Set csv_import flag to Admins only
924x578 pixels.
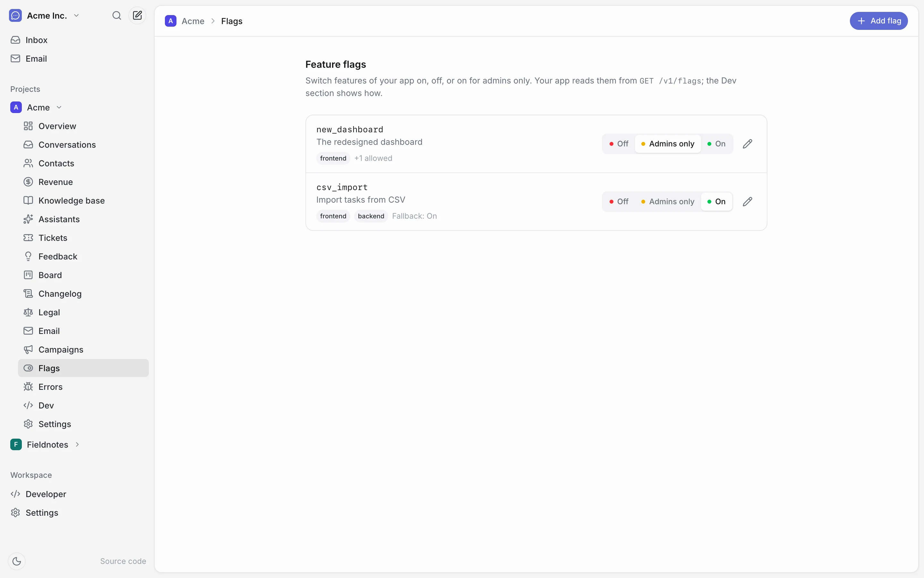click(x=667, y=201)
